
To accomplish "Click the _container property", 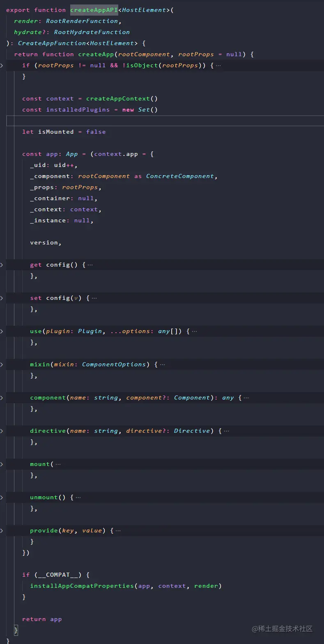I will point(50,198).
